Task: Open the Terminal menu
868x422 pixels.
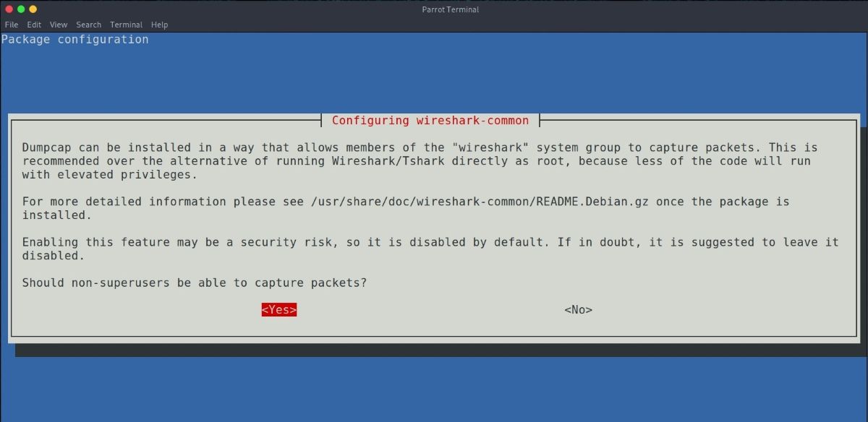Action: 126,25
